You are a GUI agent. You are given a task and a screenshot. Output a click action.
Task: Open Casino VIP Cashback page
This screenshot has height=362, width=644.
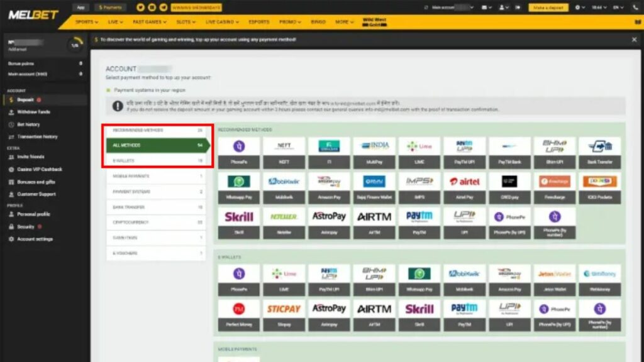tap(40, 169)
